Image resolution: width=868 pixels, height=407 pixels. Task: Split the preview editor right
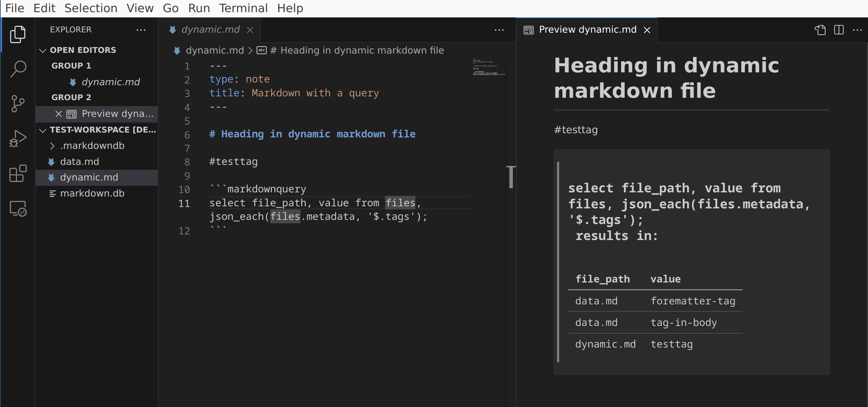tap(839, 30)
